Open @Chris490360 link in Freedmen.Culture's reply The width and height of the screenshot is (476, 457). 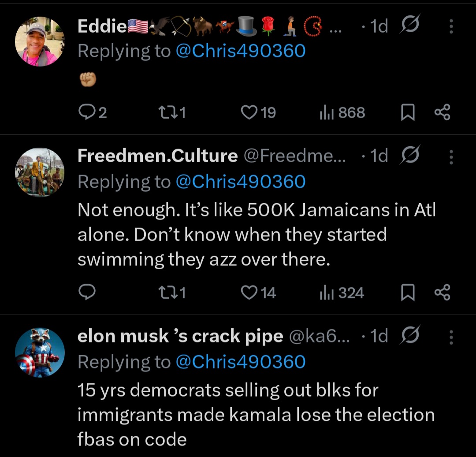tap(240, 182)
